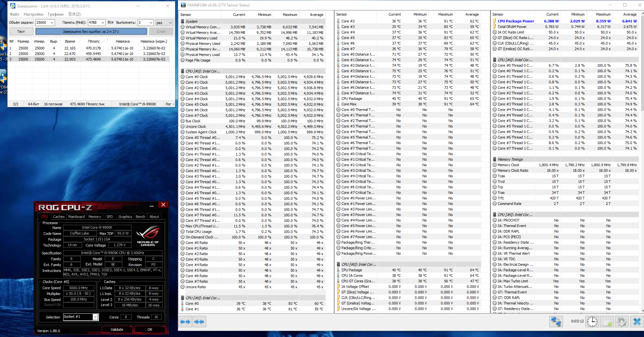Click the thermometer icon beside CPU IA Cores
The image size is (644, 337).
[338, 276]
